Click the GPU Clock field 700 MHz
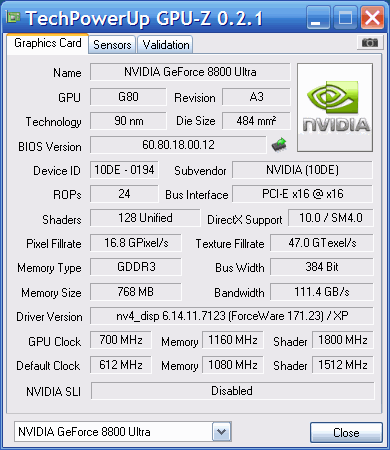Viewport: 390px width, 450px height. [121, 340]
